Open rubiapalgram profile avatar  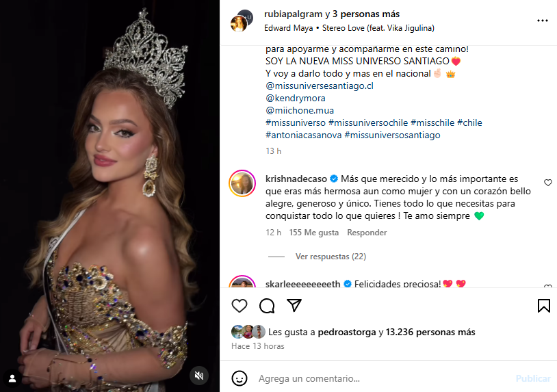pos(242,21)
